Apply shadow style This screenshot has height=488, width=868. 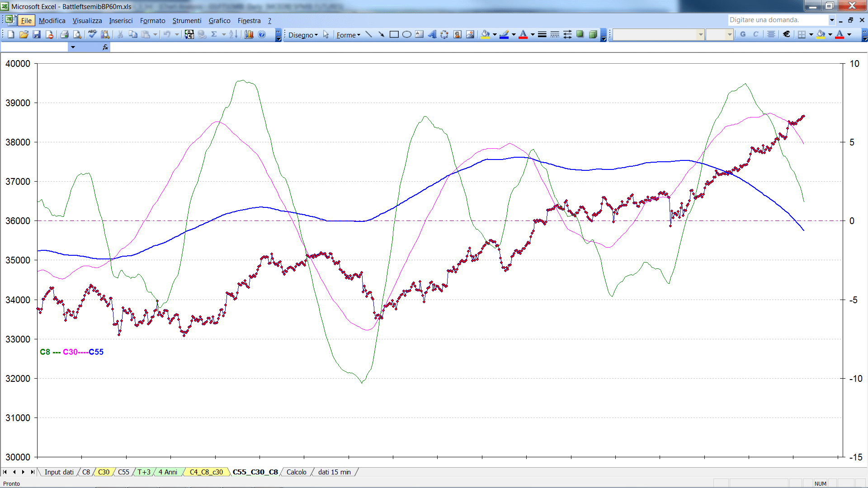tap(580, 34)
